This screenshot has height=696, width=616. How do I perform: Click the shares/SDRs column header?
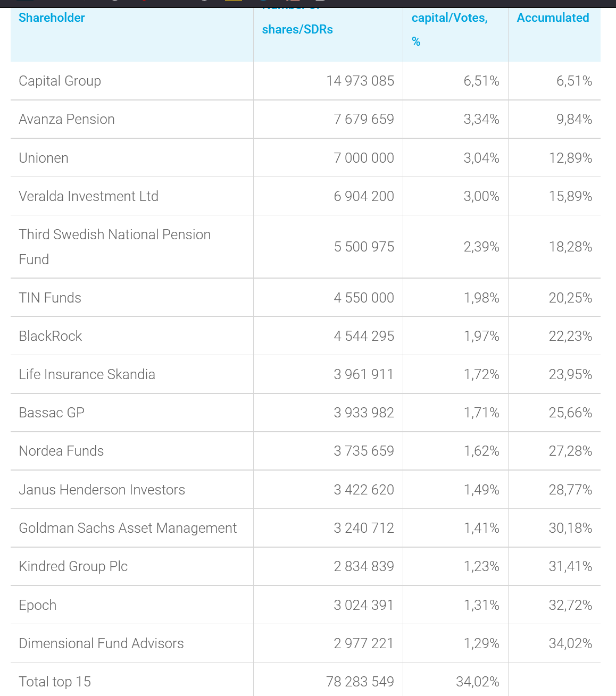click(297, 30)
